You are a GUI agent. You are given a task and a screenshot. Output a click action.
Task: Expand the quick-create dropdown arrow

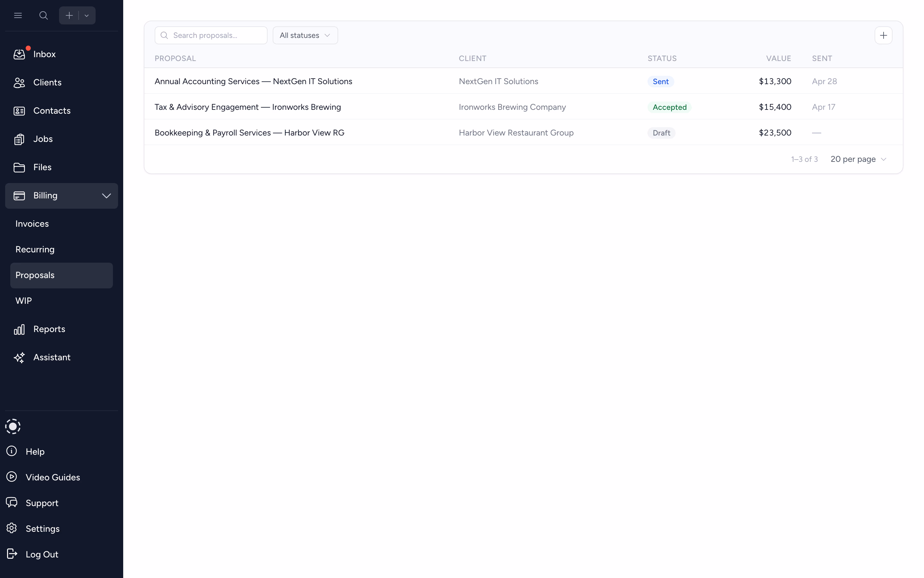tap(87, 16)
